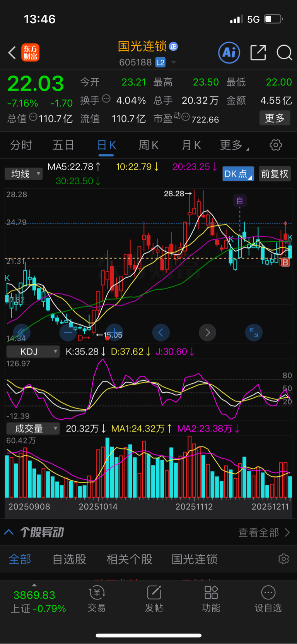Tap the double-left rewind chart button

click(x=22, y=332)
